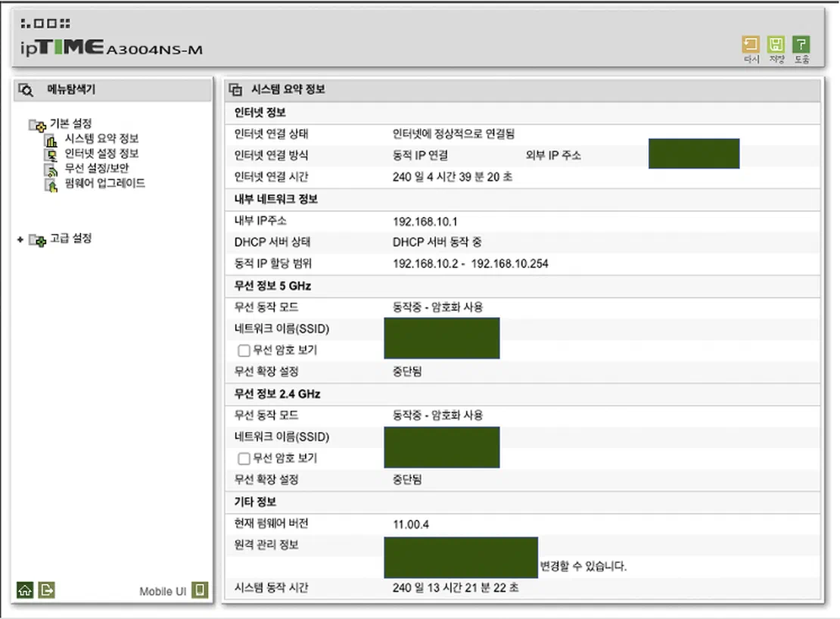The width and height of the screenshot is (840, 619).
Task: Log out using the exit arrow icon
Action: pos(47,590)
